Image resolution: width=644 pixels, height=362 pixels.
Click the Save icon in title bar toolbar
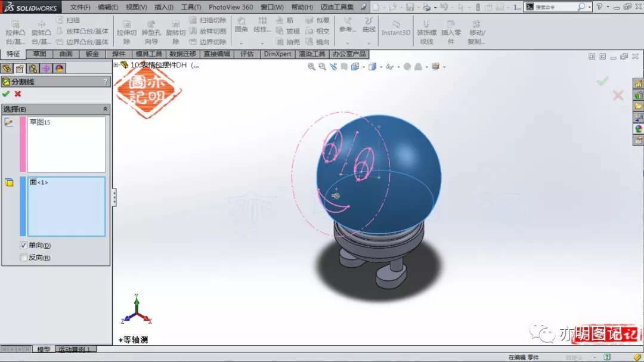[x=410, y=7]
